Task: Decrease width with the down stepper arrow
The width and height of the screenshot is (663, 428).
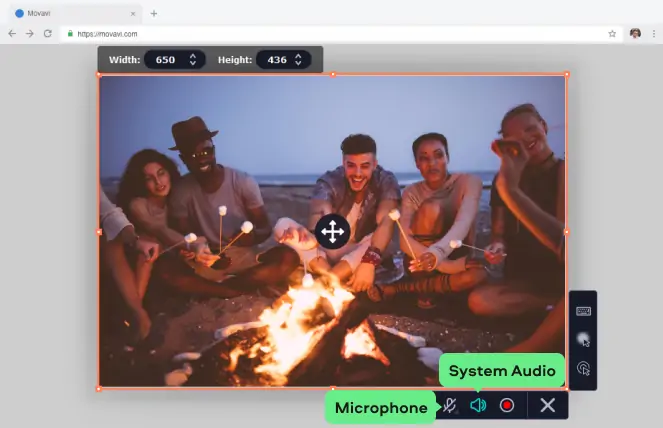Action: point(193,63)
